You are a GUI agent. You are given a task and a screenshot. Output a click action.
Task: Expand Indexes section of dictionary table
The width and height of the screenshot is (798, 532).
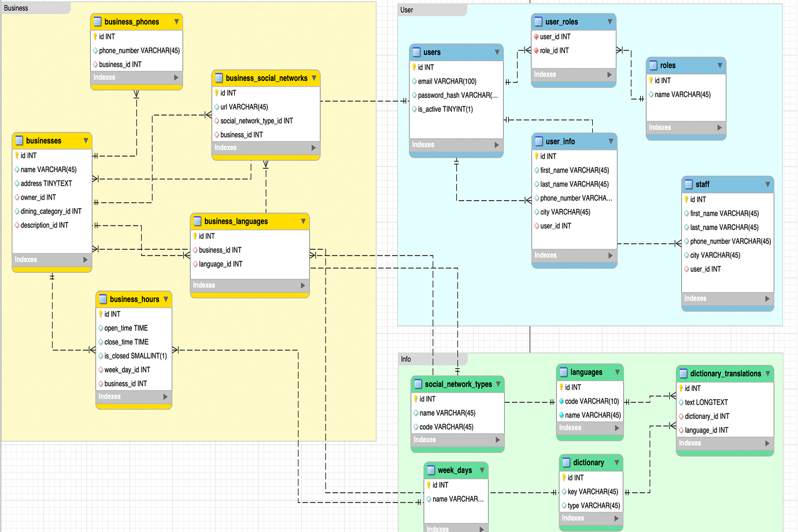pyautogui.click(x=616, y=518)
